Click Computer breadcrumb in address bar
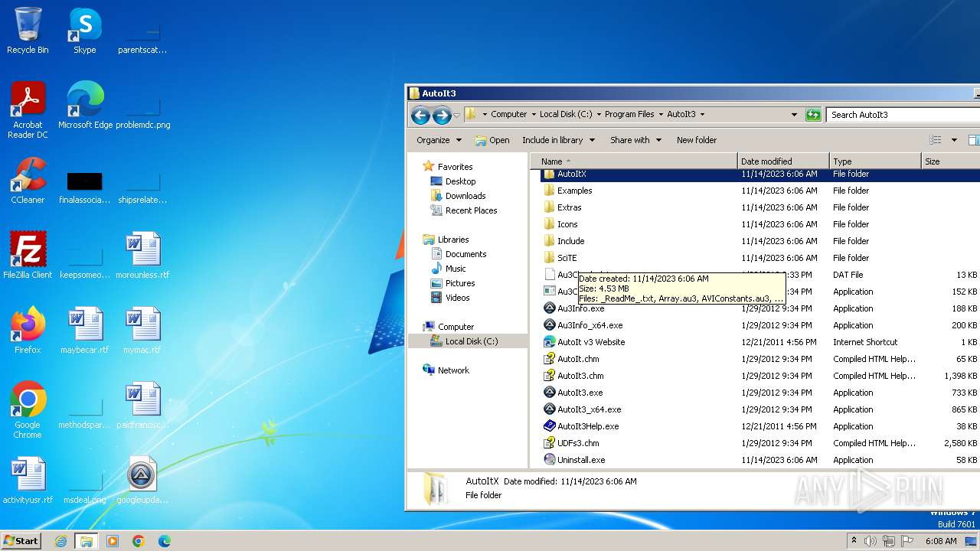This screenshot has height=551, width=980. point(508,115)
